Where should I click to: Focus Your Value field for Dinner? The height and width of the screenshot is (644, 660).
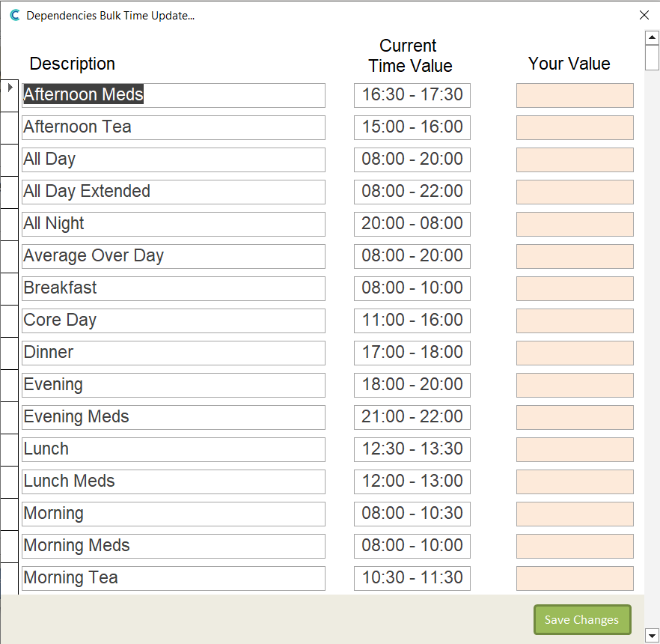pyautogui.click(x=574, y=353)
